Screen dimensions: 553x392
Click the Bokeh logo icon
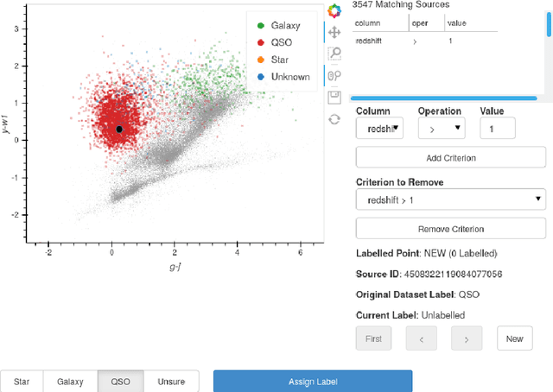click(335, 11)
